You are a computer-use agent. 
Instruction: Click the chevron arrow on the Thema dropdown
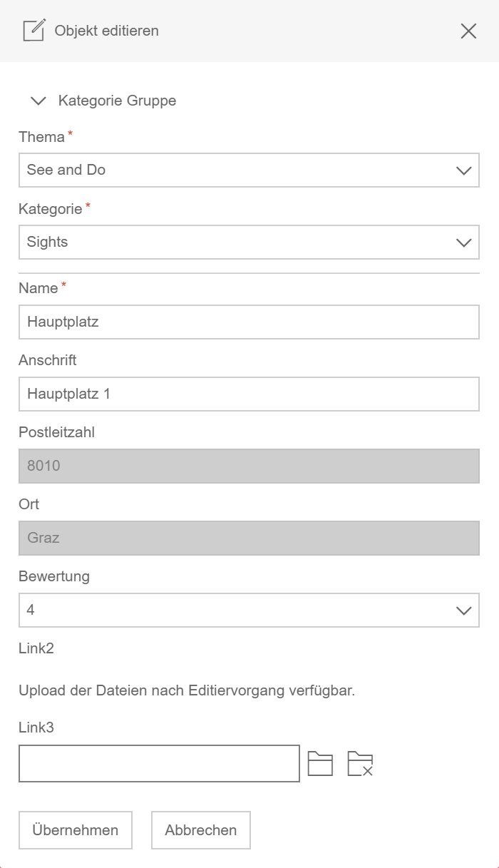point(463,170)
